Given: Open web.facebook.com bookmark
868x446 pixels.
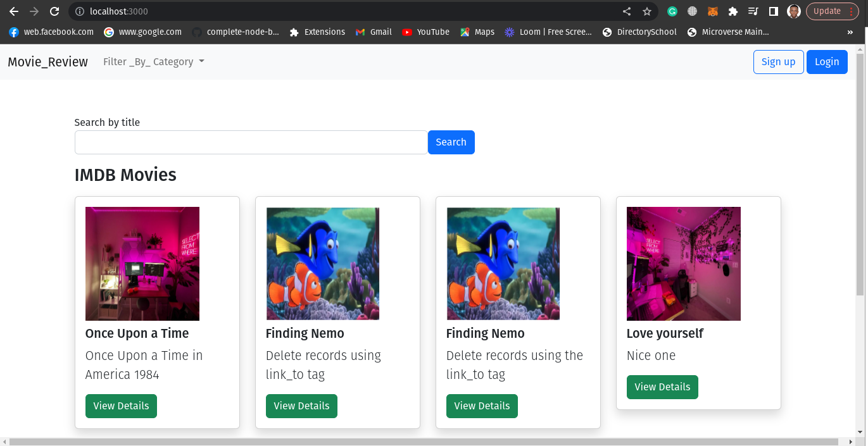Looking at the screenshot, I should (x=51, y=32).
